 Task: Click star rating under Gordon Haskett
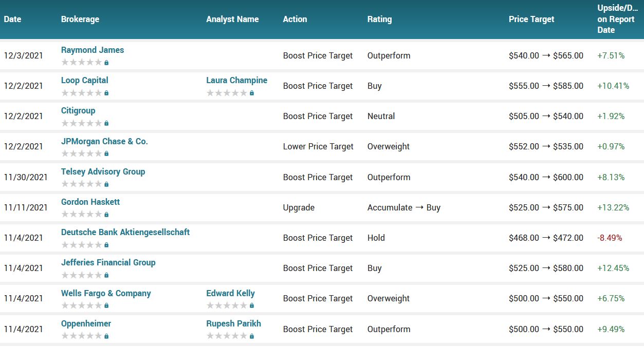[x=82, y=215]
